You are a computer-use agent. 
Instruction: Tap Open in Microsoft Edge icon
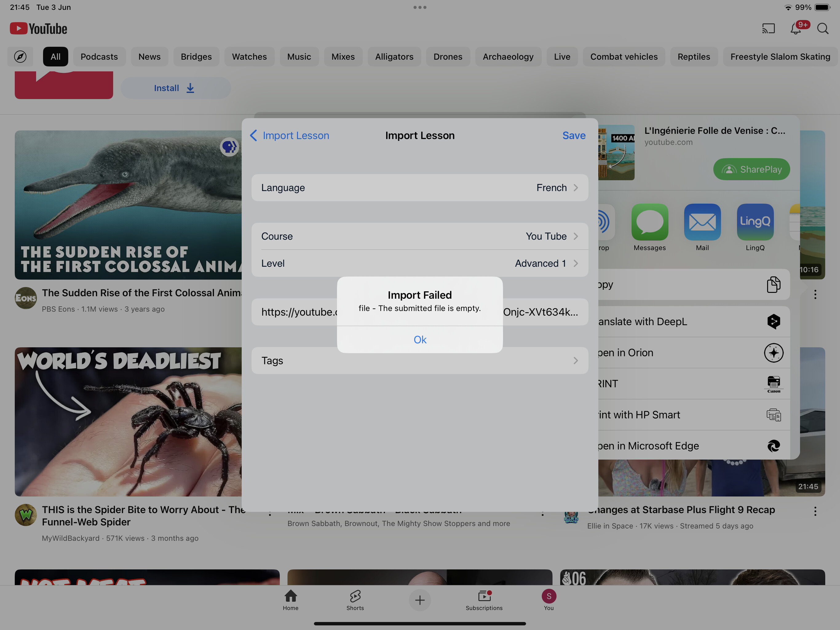pos(773,446)
